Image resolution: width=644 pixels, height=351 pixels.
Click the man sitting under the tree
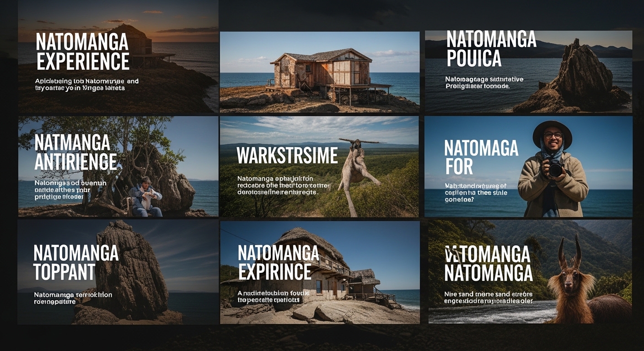[145, 197]
